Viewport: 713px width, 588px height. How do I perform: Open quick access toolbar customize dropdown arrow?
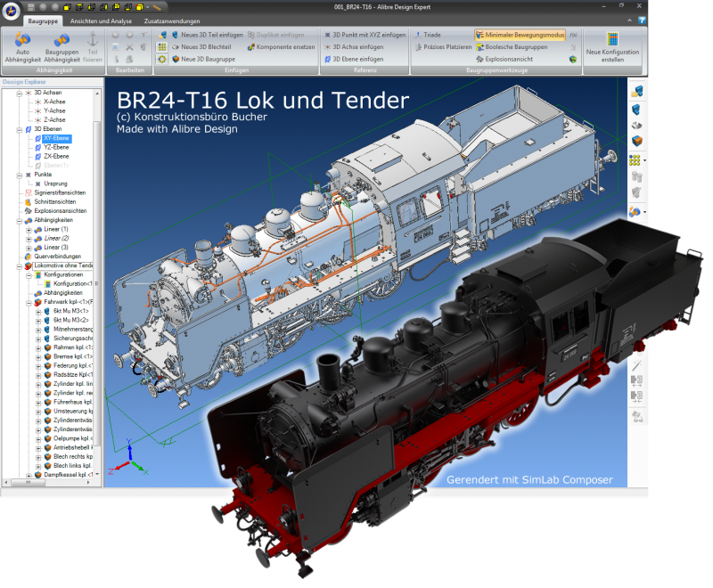click(147, 7)
